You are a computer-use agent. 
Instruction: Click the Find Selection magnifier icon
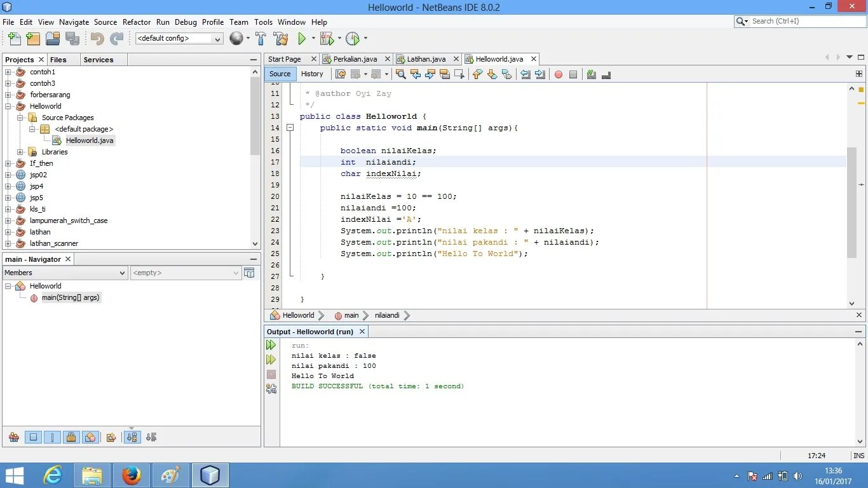point(400,74)
